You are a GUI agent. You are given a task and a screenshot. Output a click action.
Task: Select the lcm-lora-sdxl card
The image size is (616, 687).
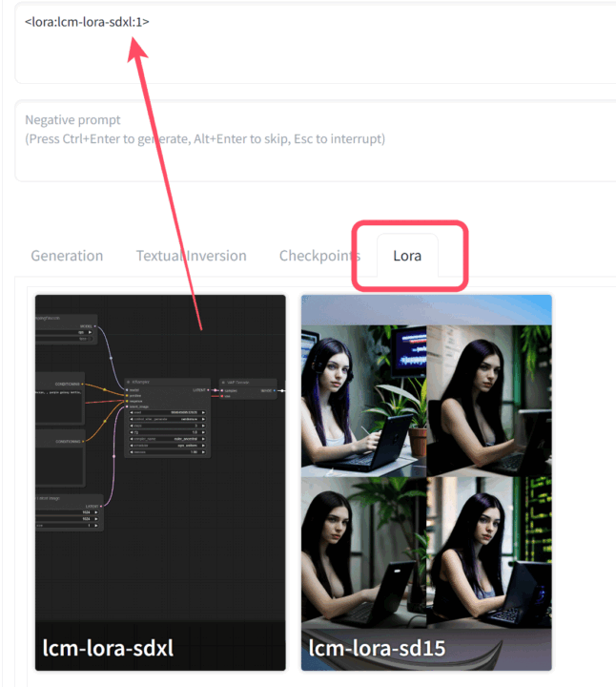click(x=160, y=483)
